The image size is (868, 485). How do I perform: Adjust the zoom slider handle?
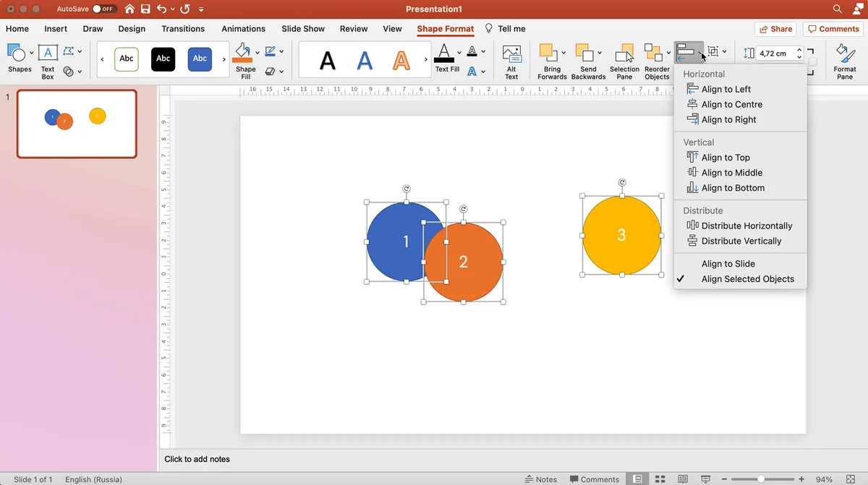coord(761,479)
